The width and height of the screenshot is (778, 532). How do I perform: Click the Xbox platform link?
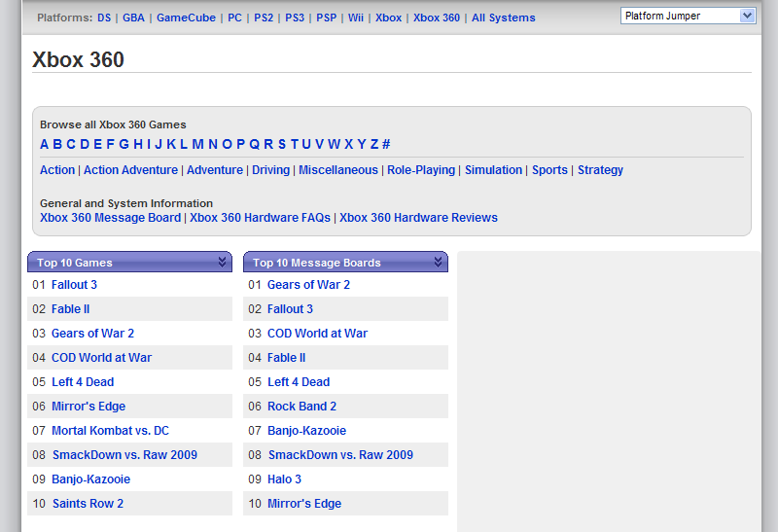pos(388,18)
